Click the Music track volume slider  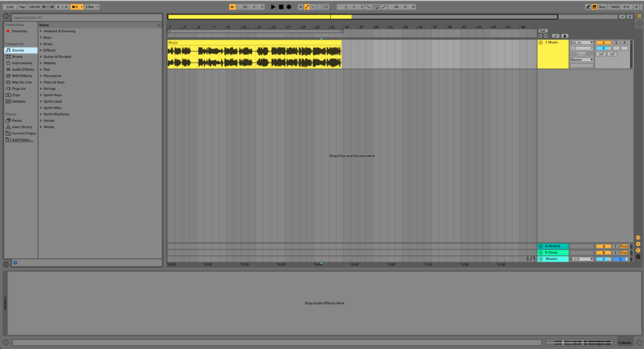click(603, 48)
